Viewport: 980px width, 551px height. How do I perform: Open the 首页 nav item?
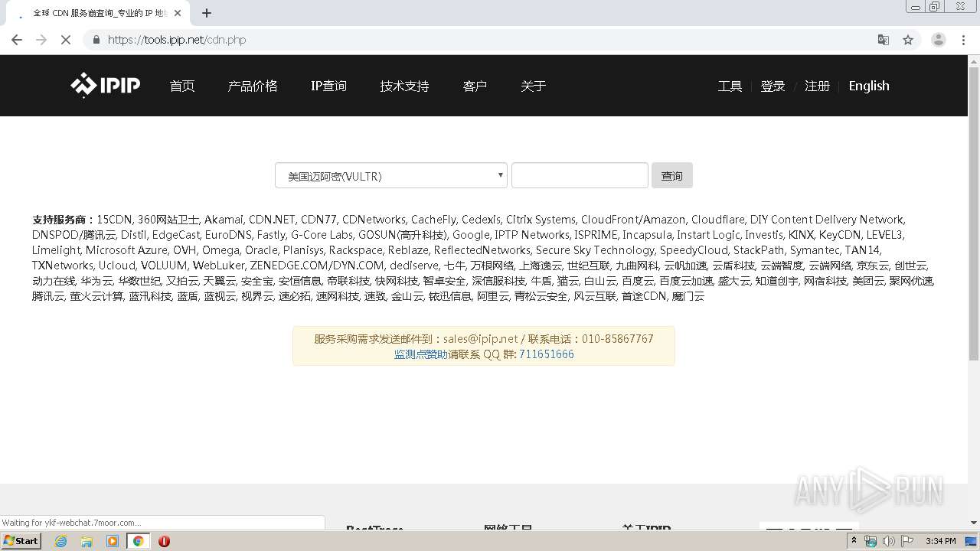click(182, 86)
